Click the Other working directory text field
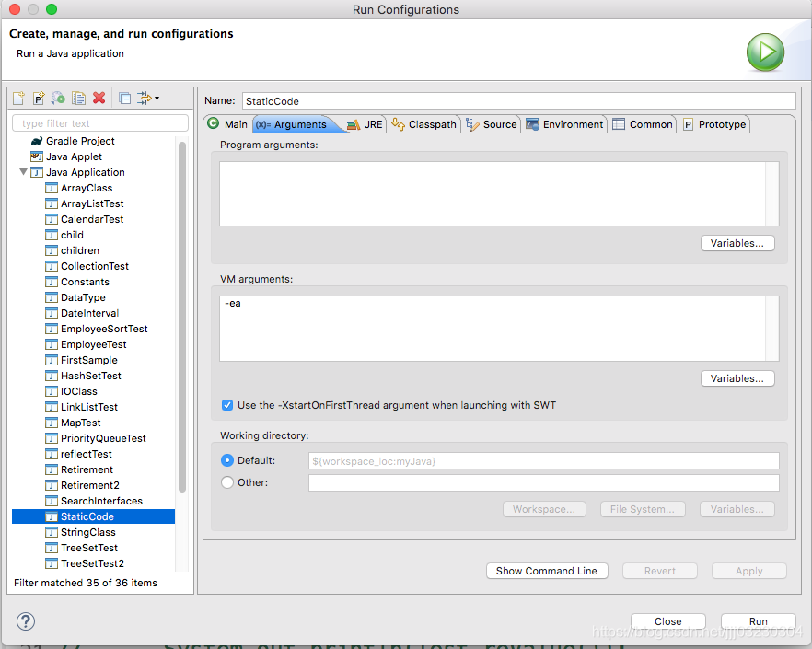Viewport: 812px width, 649px height. (x=544, y=482)
